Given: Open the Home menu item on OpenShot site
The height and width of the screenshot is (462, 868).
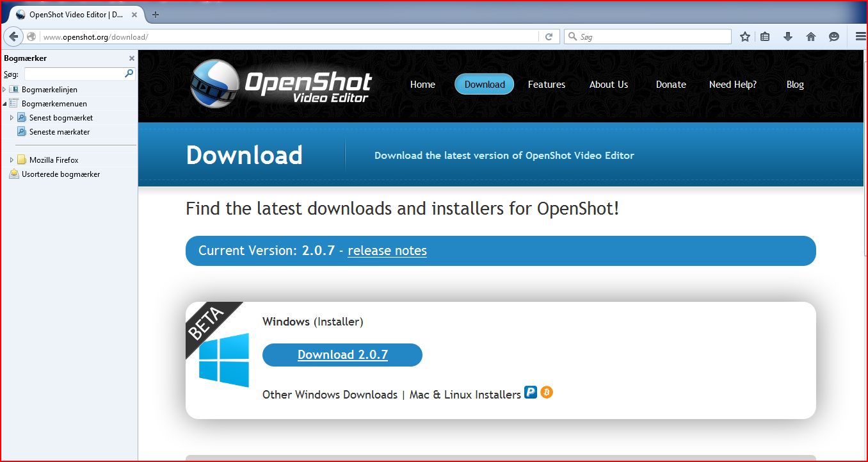Looking at the screenshot, I should click(x=422, y=85).
